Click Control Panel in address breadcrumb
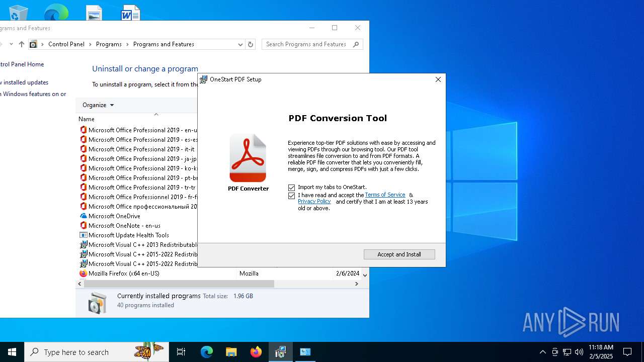644x362 pixels. point(66,44)
